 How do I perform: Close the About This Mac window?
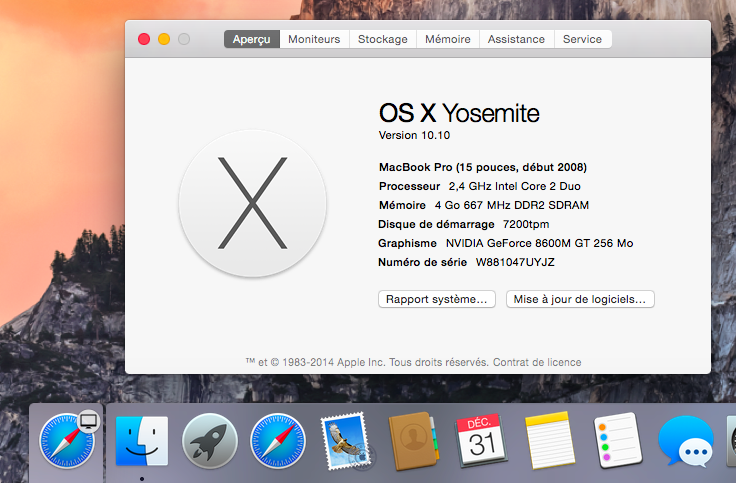click(144, 39)
